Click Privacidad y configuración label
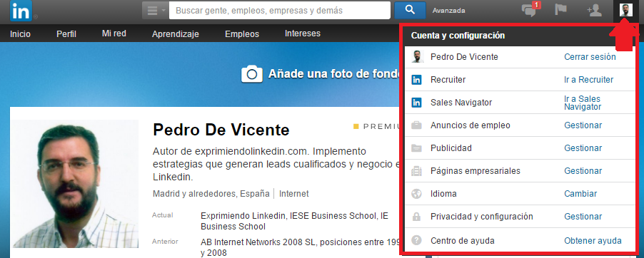The width and height of the screenshot is (644, 258). 481,217
